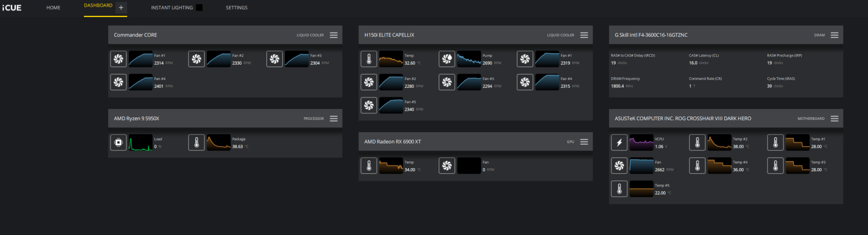Click Cycle Time (tRAS) 39 value

775,86
